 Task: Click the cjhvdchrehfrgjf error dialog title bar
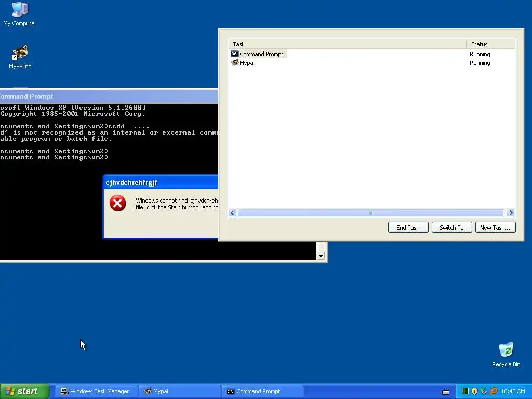(x=161, y=182)
